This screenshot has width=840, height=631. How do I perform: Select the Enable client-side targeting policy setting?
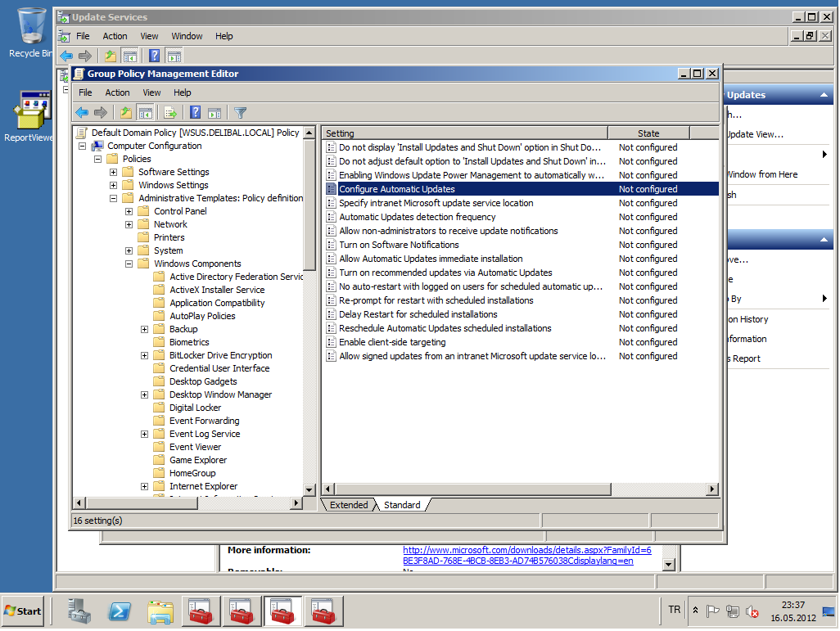(392, 343)
